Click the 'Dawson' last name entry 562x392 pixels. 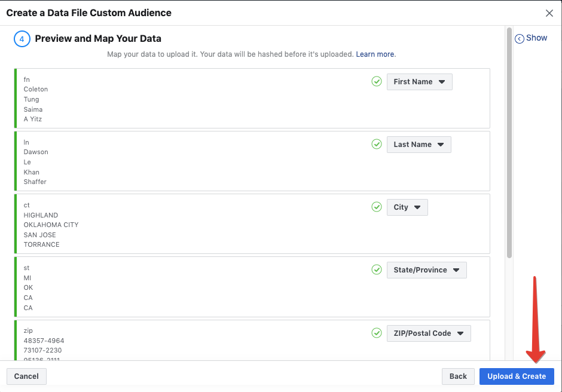coord(36,152)
